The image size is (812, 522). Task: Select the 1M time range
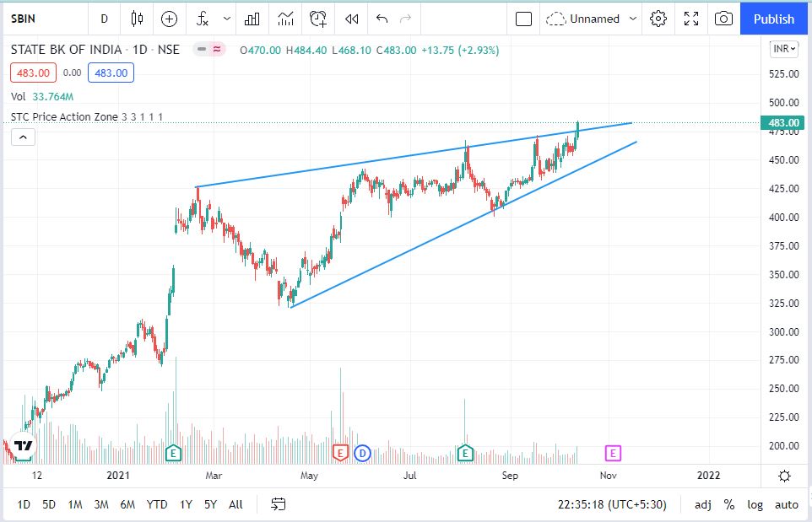(x=75, y=504)
